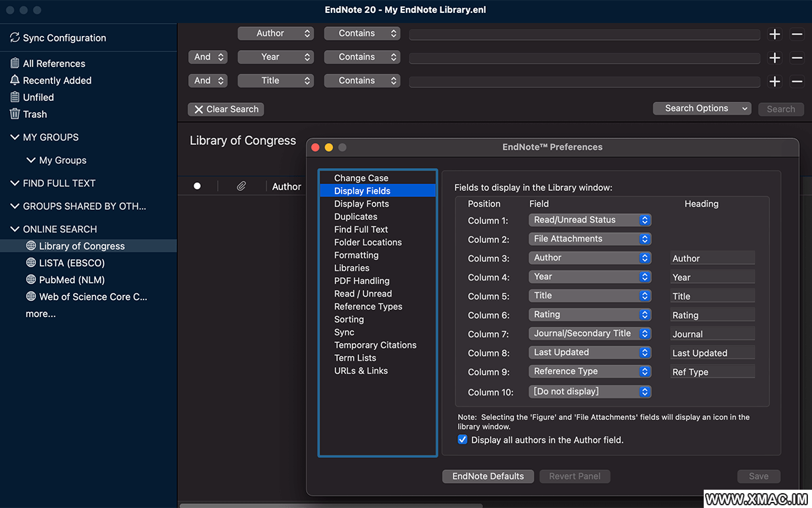Collapse GROUPS SHARED BY OTHERS section
Image resolution: width=812 pixels, height=508 pixels.
15,206
